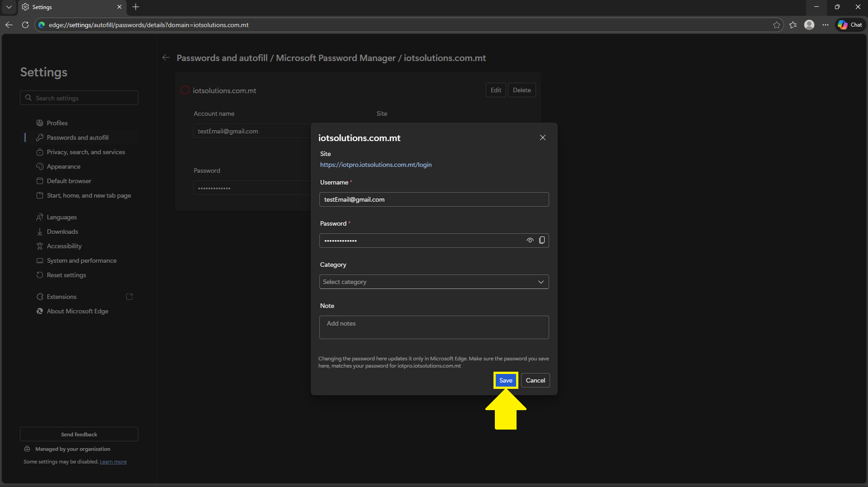The height and width of the screenshot is (487, 868).
Task: Click the Appearance palette icon
Action: [x=40, y=166]
